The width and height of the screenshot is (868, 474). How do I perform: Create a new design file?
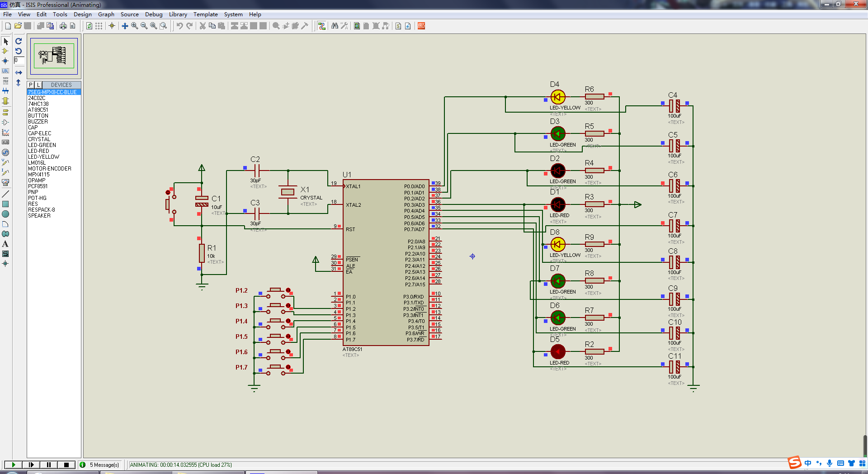point(8,26)
